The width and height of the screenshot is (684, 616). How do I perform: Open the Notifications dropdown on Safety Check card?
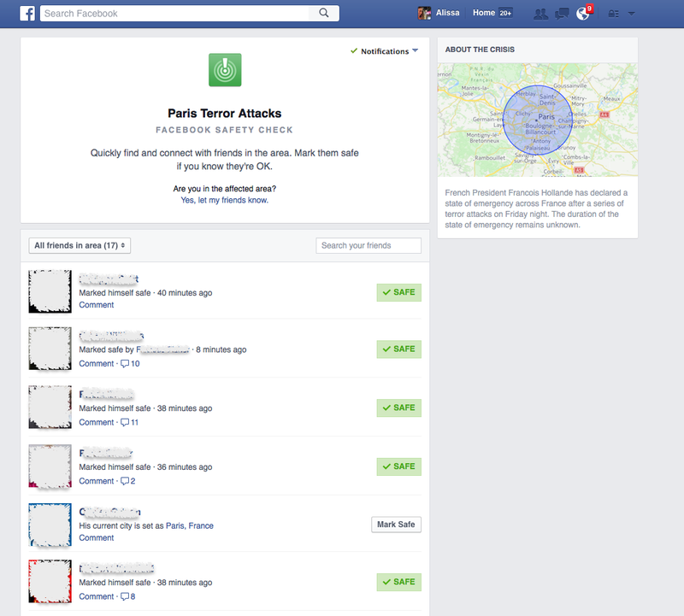384,51
